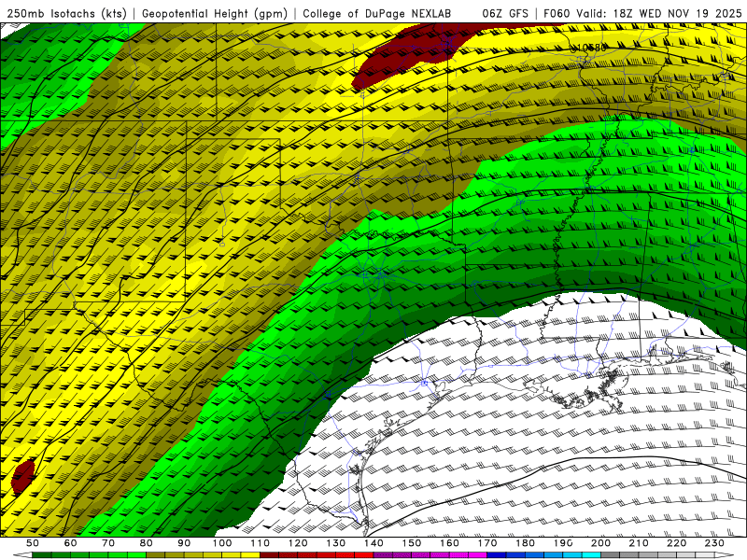Click the '130' label on the color scale
This screenshot has width=747, height=560.
pos(336,543)
